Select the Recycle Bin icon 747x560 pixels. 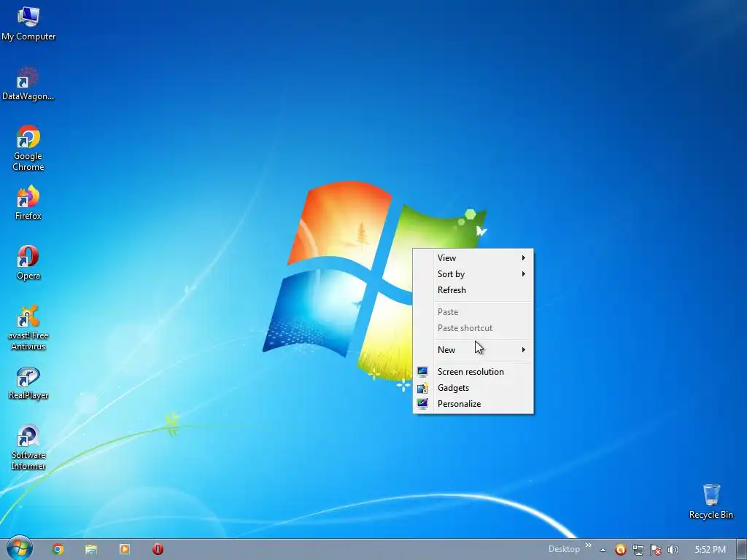point(711,502)
